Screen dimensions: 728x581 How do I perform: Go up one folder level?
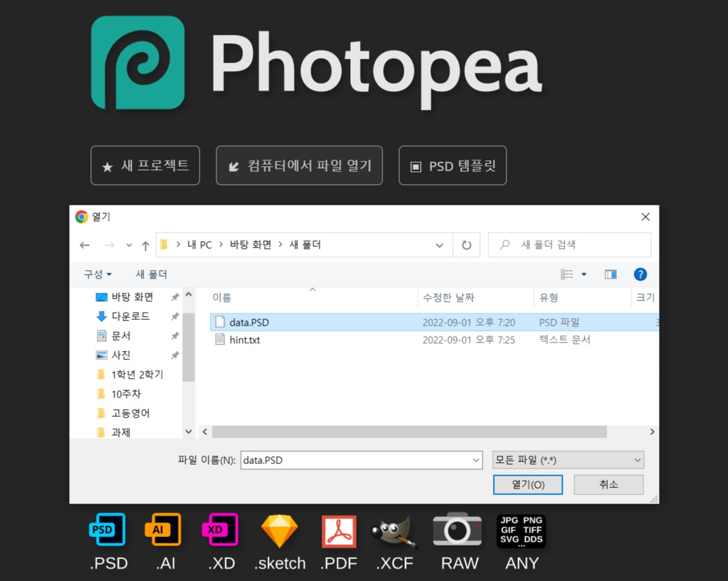tap(145, 245)
